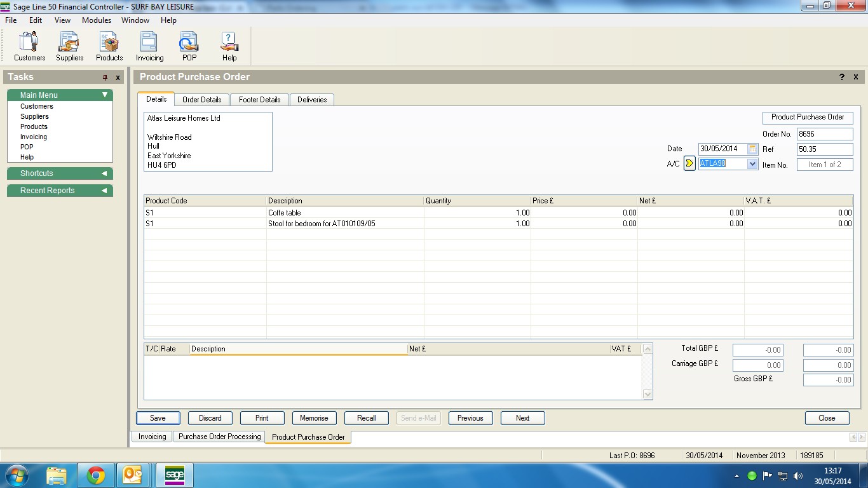Open the Customers toolbar icon

pos(29,46)
